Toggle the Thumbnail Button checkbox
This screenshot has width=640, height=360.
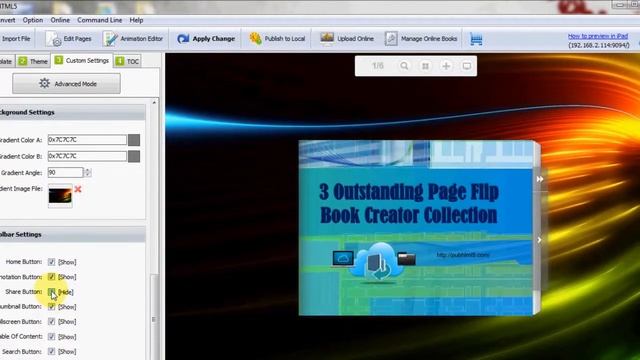(x=51, y=307)
